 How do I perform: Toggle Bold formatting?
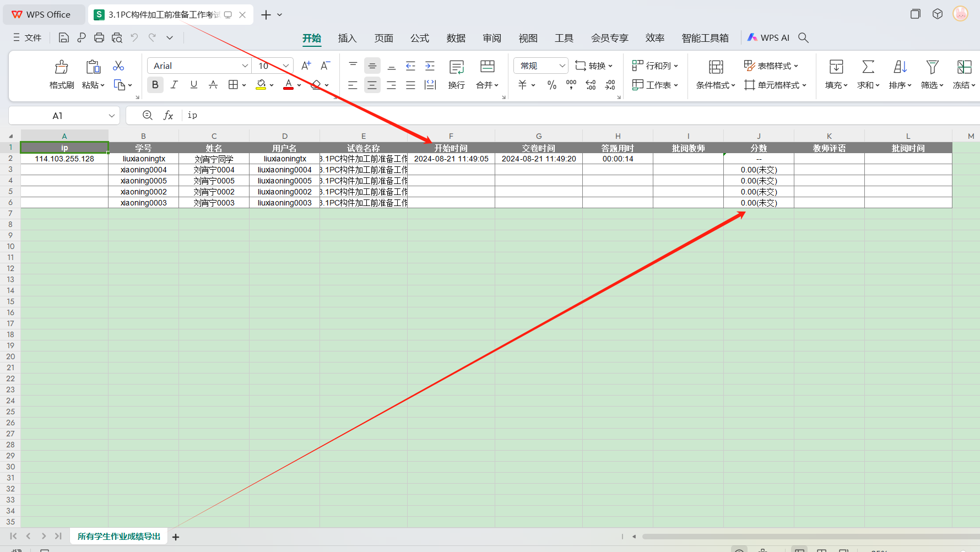[155, 85]
